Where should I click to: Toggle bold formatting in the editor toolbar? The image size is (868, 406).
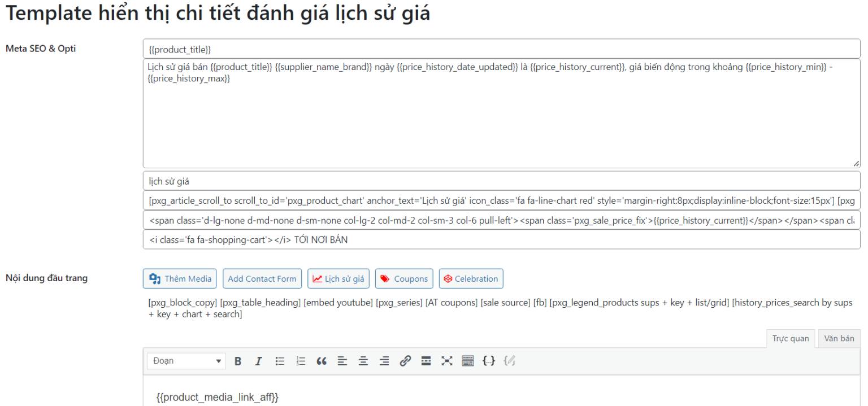coord(238,361)
